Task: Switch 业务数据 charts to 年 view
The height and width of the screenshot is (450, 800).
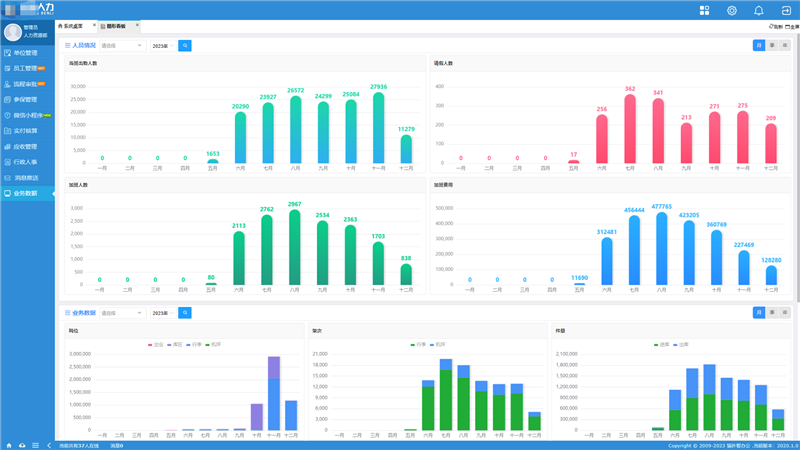Action: click(x=785, y=313)
